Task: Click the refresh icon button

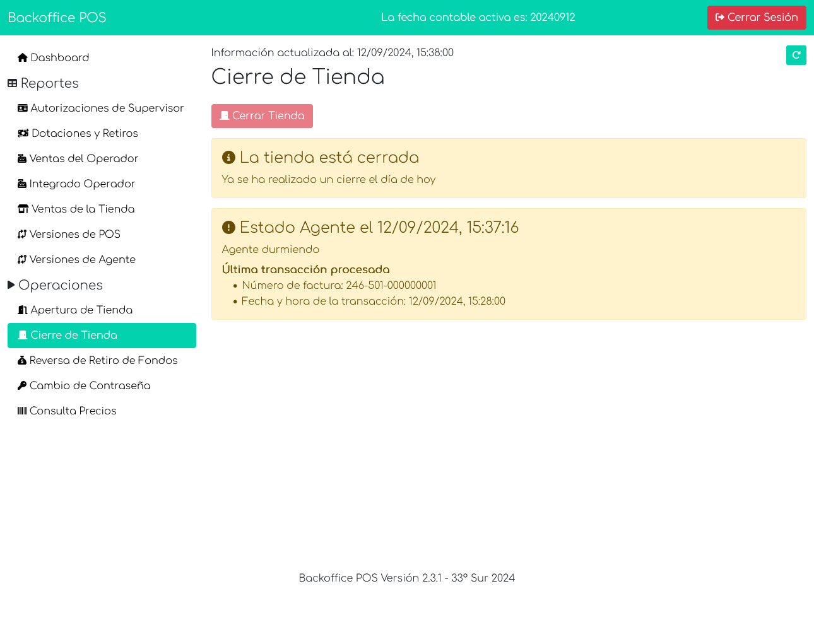Action: pyautogui.click(x=796, y=56)
